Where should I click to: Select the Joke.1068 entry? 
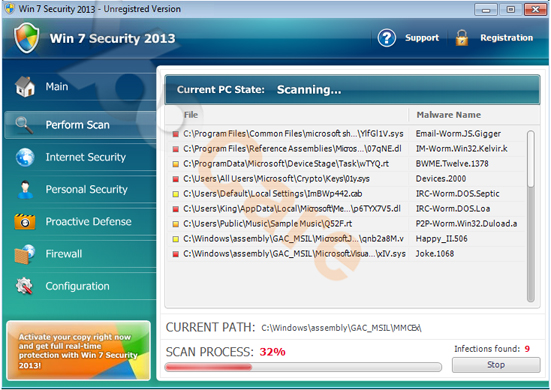(435, 254)
